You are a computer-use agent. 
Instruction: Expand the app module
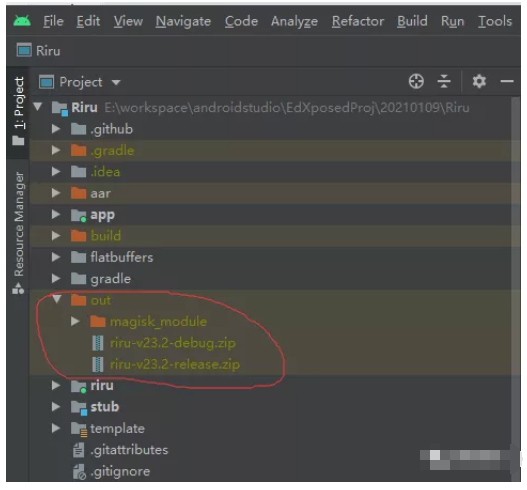click(x=56, y=214)
